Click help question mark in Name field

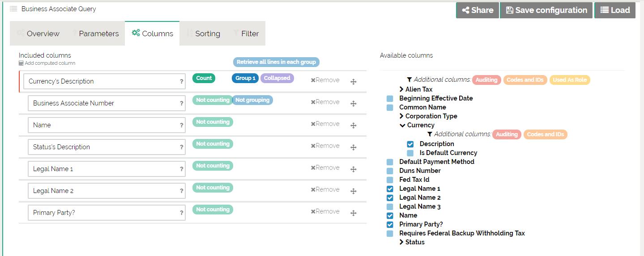tap(181, 126)
